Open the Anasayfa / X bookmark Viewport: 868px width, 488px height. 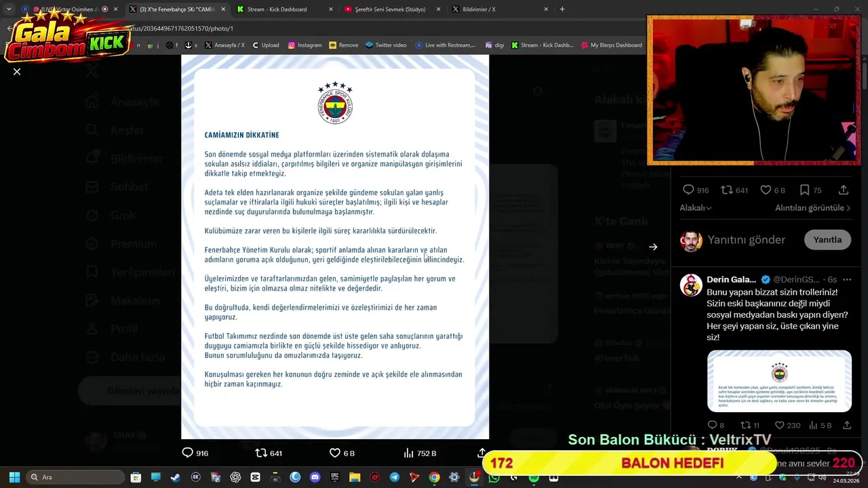[x=224, y=45]
